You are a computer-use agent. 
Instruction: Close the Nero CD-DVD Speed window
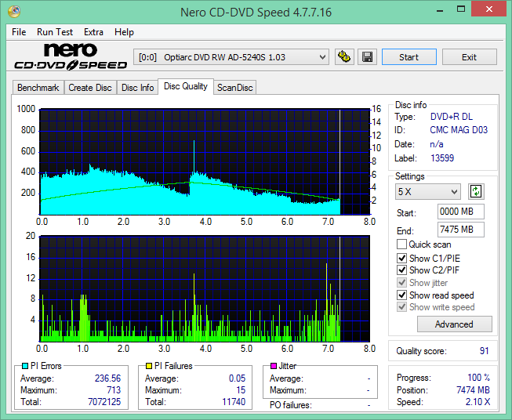[x=489, y=9]
